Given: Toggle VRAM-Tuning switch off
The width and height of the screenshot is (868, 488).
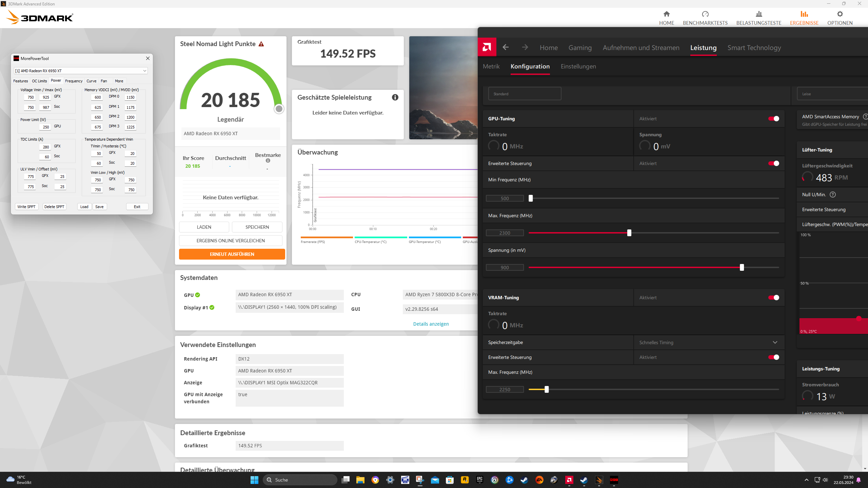Looking at the screenshot, I should click(773, 298).
